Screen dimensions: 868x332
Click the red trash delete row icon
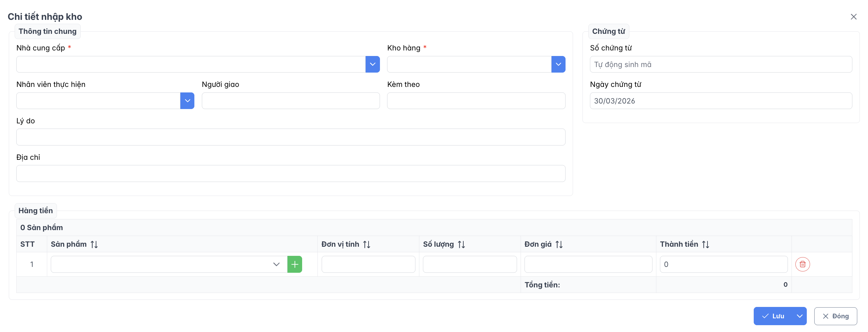point(802,264)
